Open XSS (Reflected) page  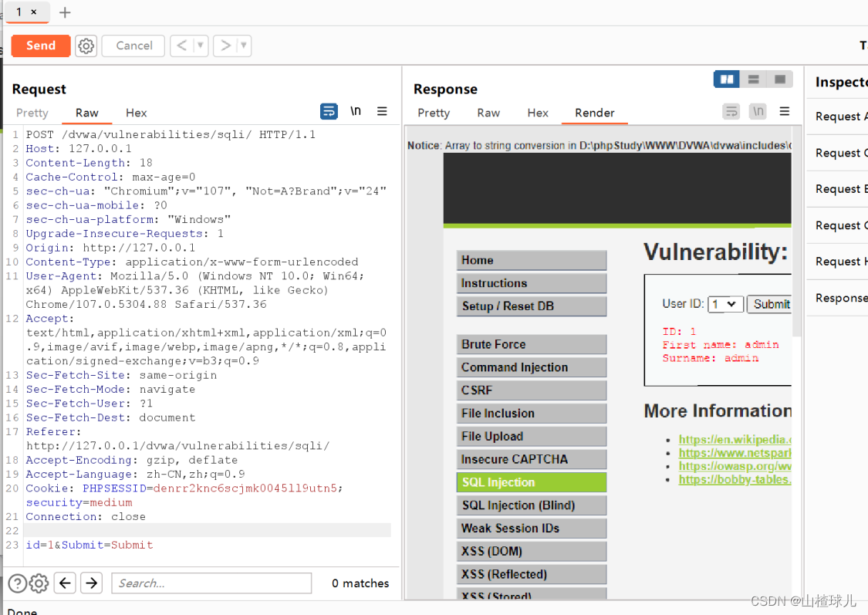tap(532, 574)
